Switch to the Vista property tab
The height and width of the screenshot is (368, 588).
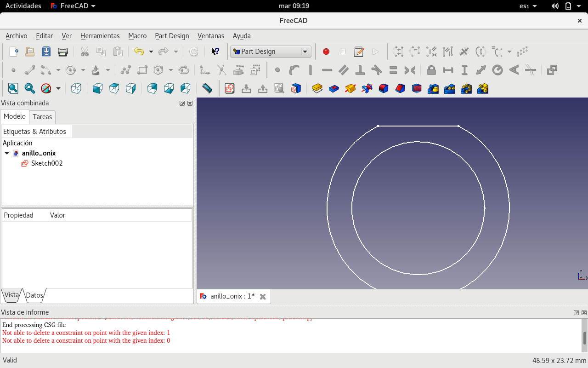pyautogui.click(x=11, y=295)
